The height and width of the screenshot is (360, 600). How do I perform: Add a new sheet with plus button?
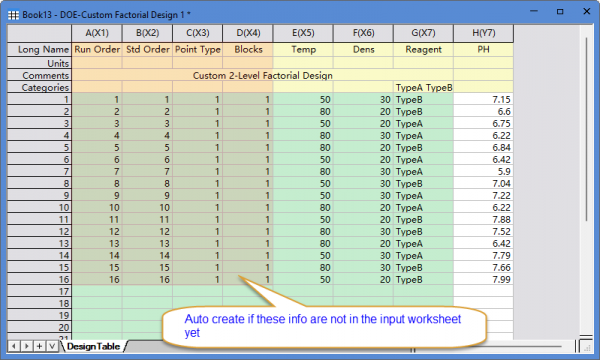[39, 346]
